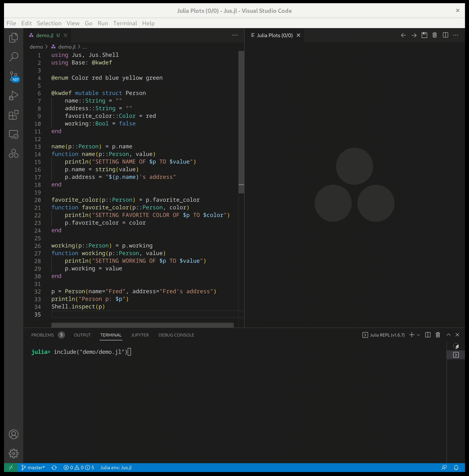469x476 pixels.
Task: Save the plot using the save icon
Action: (424, 35)
